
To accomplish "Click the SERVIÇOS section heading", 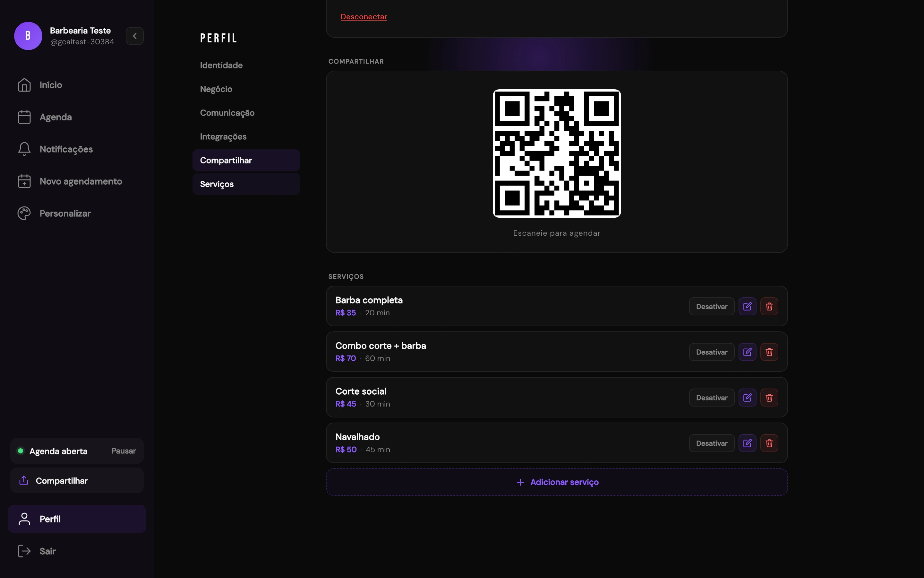I will (x=346, y=276).
